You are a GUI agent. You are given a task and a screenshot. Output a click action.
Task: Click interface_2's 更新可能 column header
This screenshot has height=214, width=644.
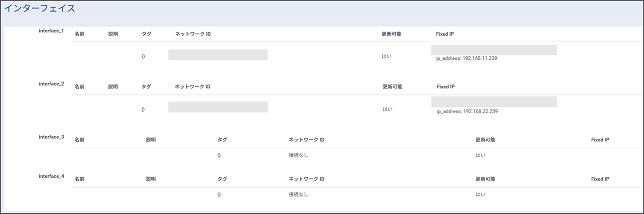(x=392, y=87)
